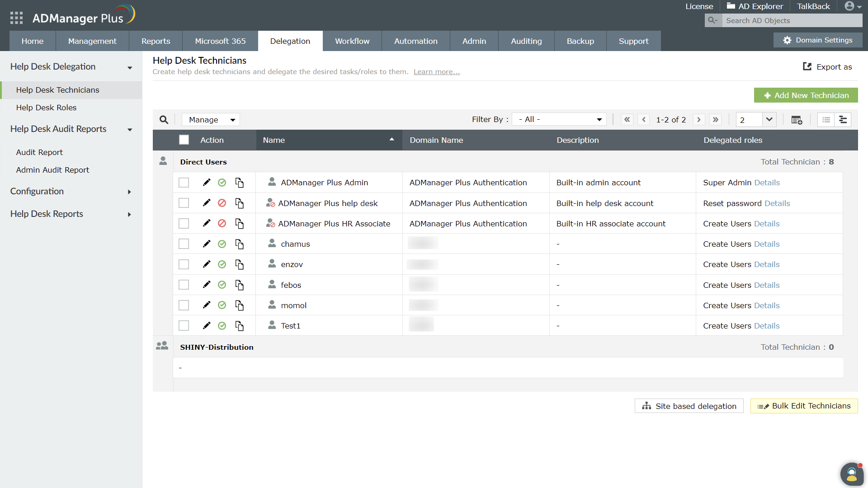
Task: Click the copy technician icon for enzov
Action: pos(240,264)
